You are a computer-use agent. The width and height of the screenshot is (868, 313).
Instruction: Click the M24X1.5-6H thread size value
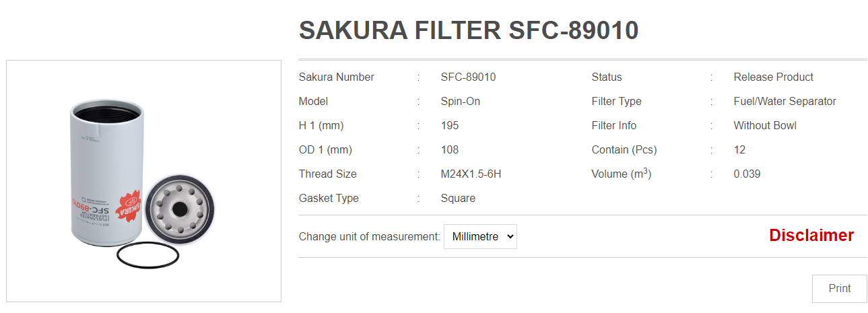pos(471,174)
